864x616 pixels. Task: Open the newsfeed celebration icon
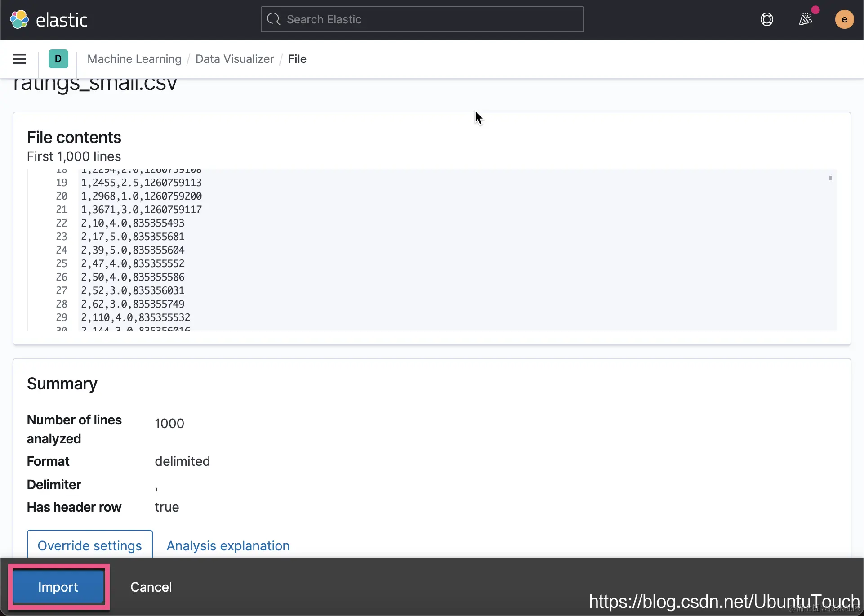[806, 19]
